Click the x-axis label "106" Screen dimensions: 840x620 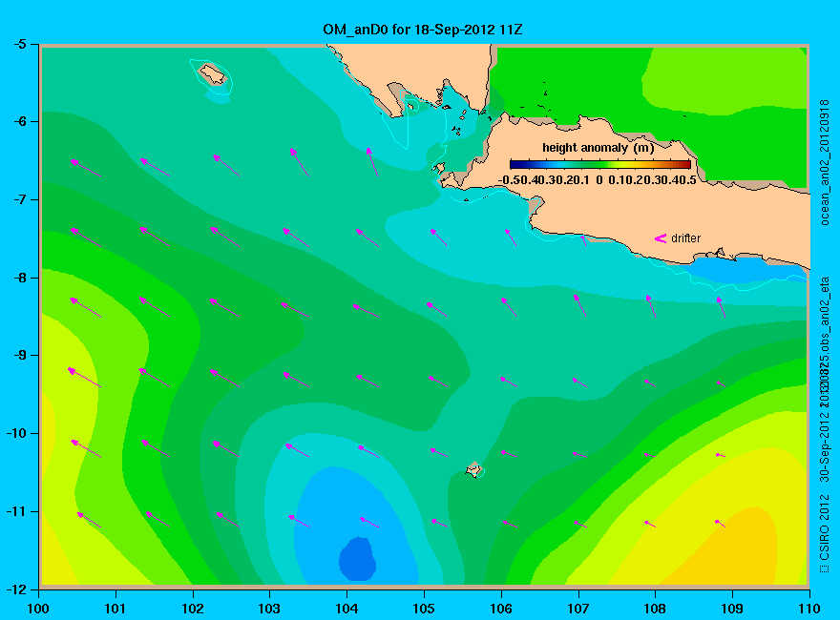tap(501, 609)
